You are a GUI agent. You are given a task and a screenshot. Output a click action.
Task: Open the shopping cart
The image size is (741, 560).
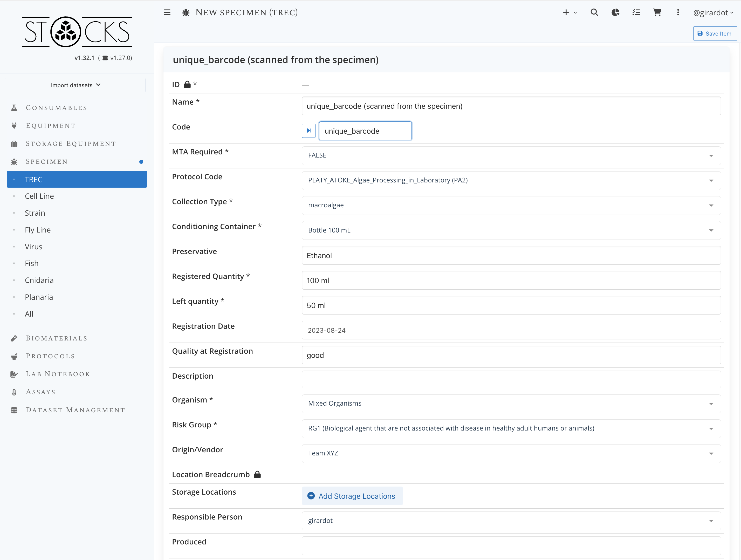(657, 12)
